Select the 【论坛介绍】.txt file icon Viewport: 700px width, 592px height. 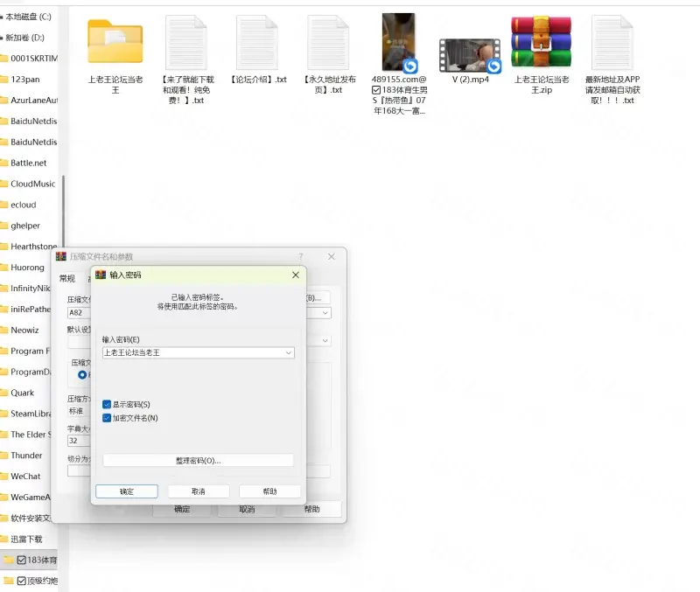click(257, 43)
